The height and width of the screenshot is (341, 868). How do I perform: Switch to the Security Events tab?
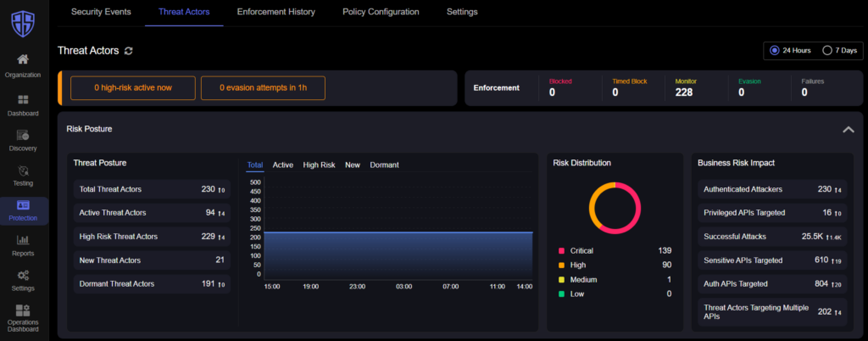(x=102, y=12)
